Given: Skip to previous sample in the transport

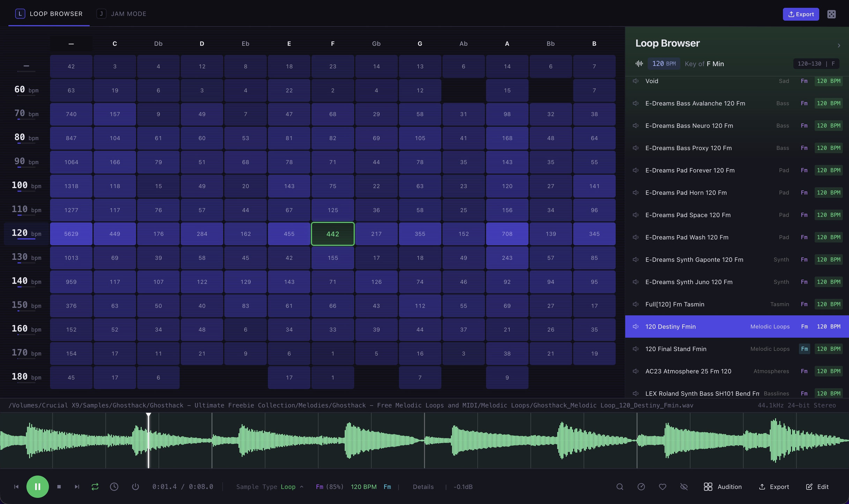Looking at the screenshot, I should coord(16,487).
